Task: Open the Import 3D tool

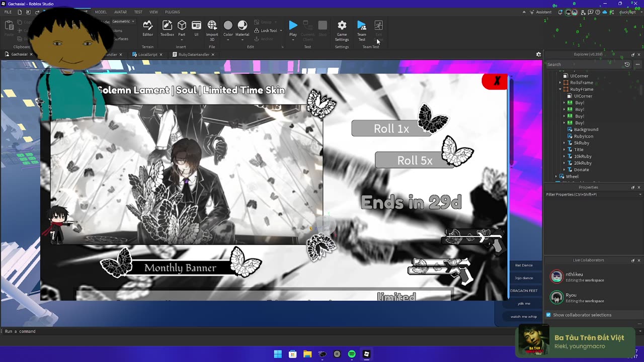Action: (x=212, y=30)
